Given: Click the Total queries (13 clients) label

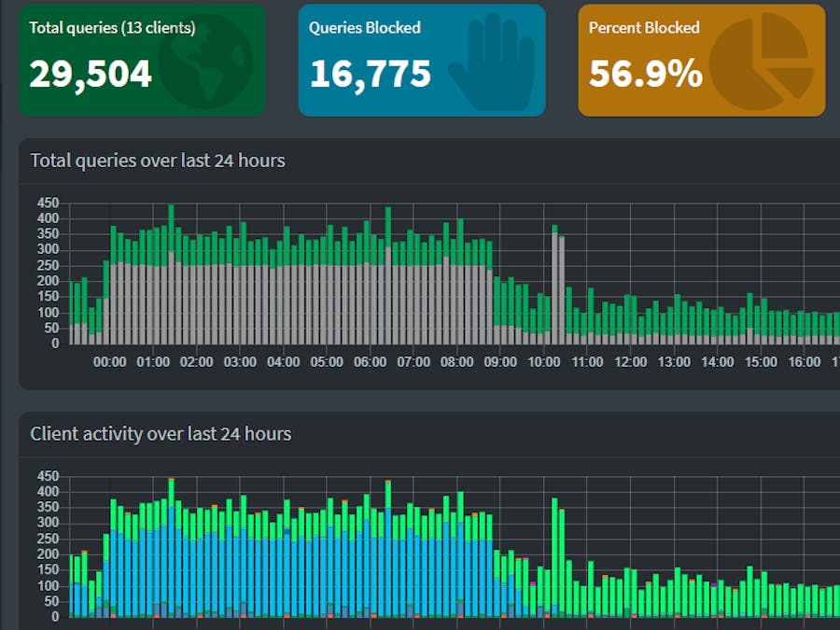Looking at the screenshot, I should point(113,28).
